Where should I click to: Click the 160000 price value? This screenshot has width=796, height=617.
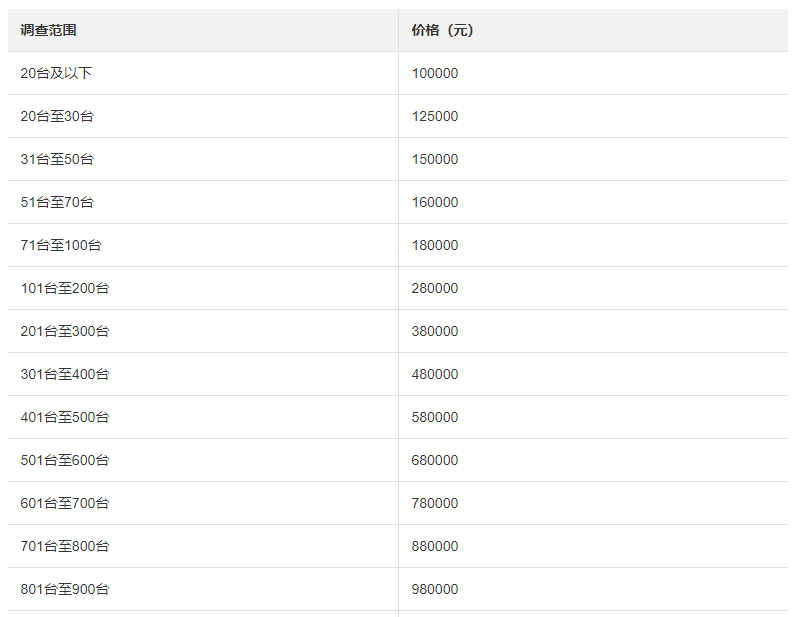click(435, 202)
